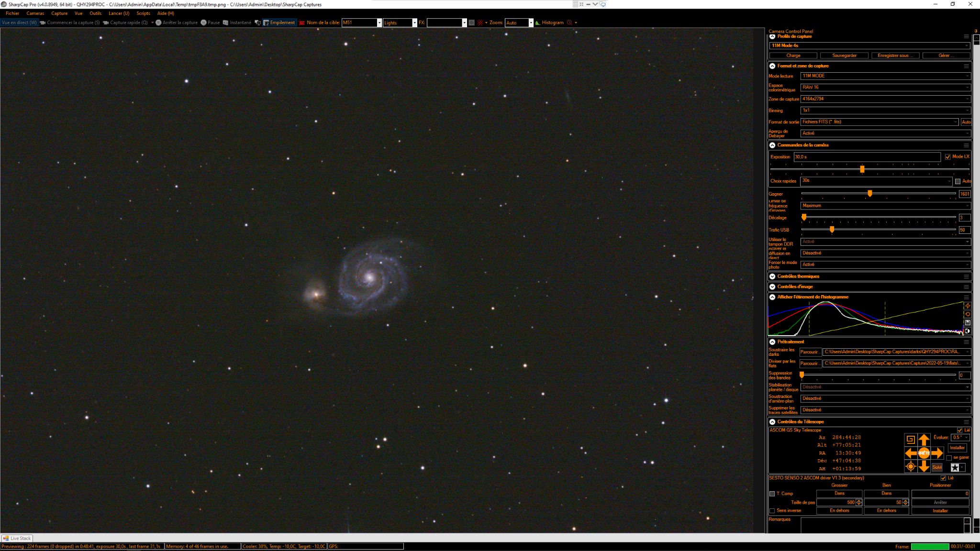Check the Sens inverse checkbox
This screenshot has height=551, width=980.
[772, 511]
